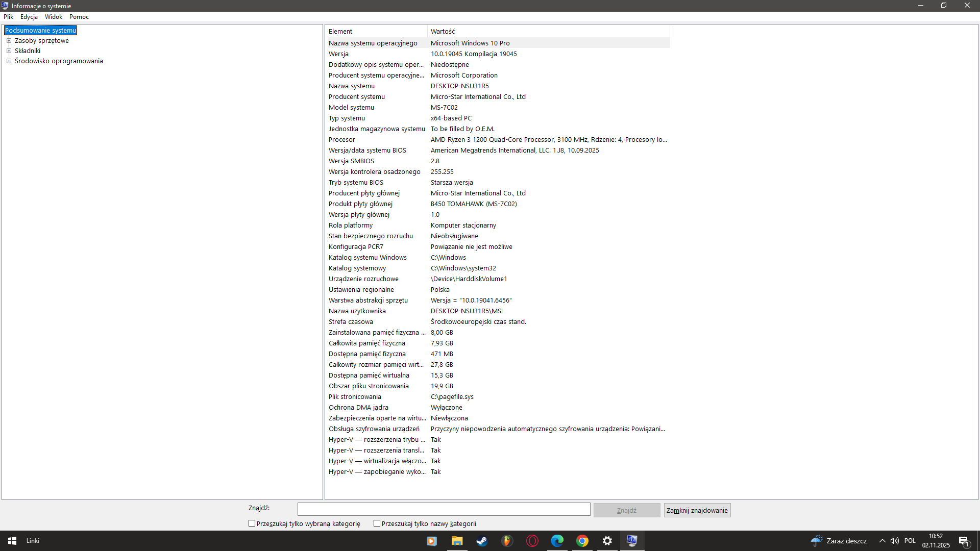Open Google Chrome from the taskbar

coord(582,541)
